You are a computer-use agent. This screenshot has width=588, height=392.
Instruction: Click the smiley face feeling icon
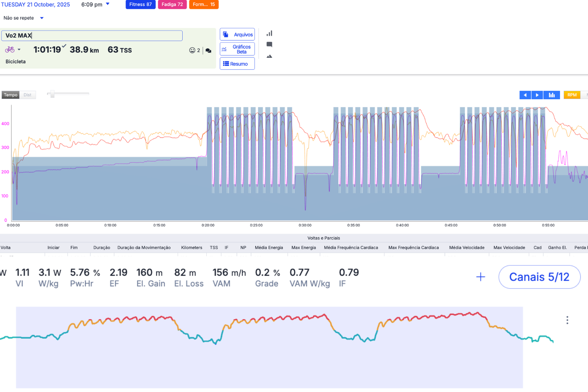coord(192,50)
